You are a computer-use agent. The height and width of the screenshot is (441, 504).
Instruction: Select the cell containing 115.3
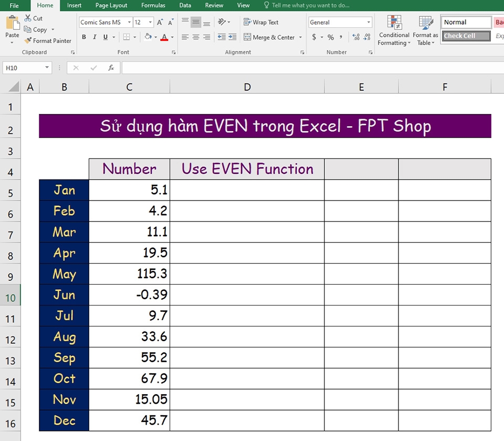pos(129,274)
